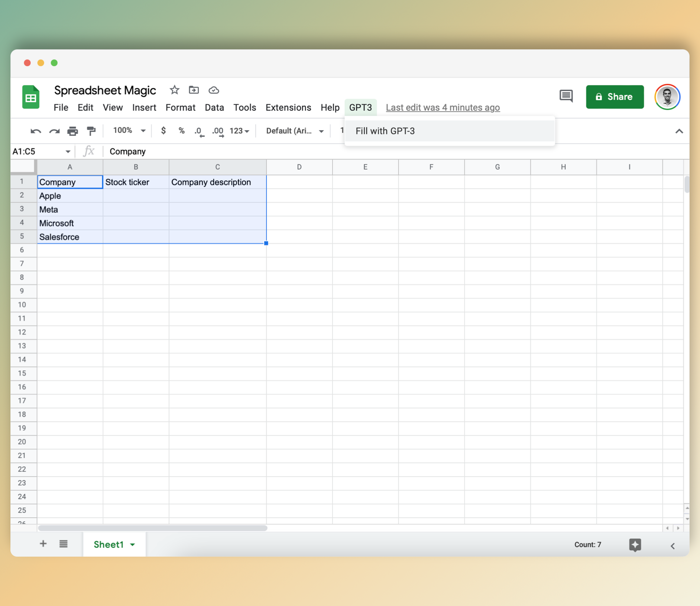Select the Meta cell

pyautogui.click(x=70, y=210)
